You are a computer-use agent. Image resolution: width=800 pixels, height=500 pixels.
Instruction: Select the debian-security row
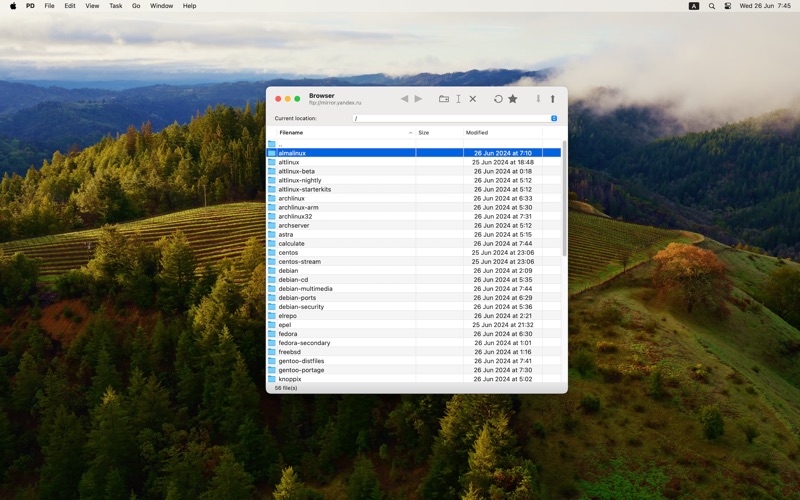coord(414,307)
